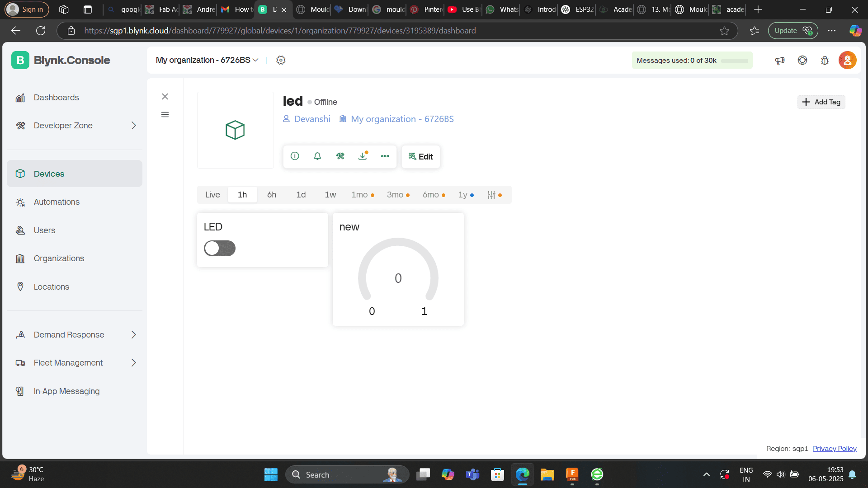Click the Privacy Policy link
This screenshot has width=868, height=488.
(835, 449)
